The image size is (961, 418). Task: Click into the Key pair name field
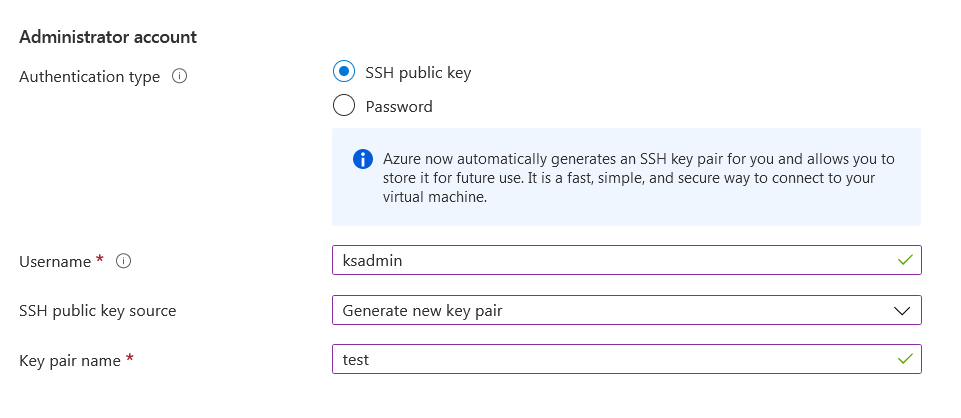click(600, 359)
